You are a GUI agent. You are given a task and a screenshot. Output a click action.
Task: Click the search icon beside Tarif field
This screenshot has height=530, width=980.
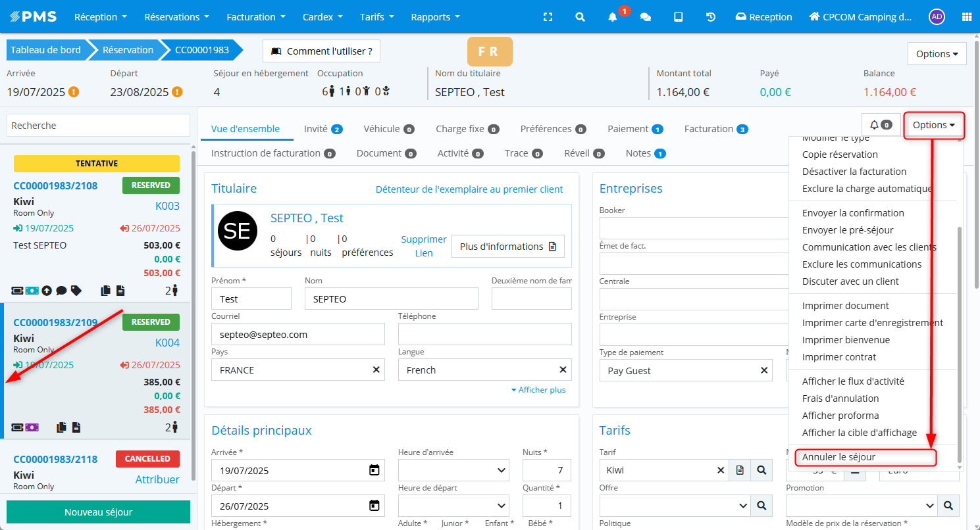tap(761, 470)
